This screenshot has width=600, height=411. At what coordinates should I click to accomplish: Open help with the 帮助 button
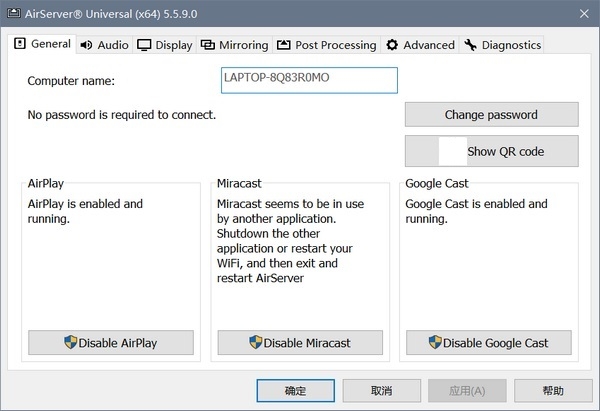tap(553, 390)
